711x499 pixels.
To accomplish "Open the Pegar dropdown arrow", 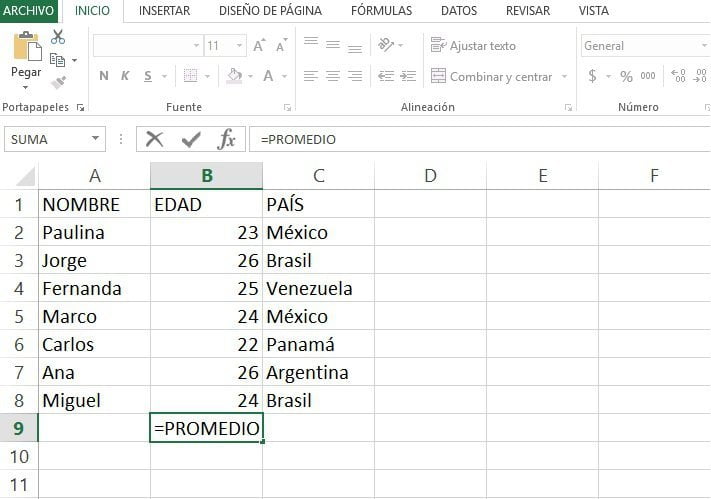I will (25, 88).
